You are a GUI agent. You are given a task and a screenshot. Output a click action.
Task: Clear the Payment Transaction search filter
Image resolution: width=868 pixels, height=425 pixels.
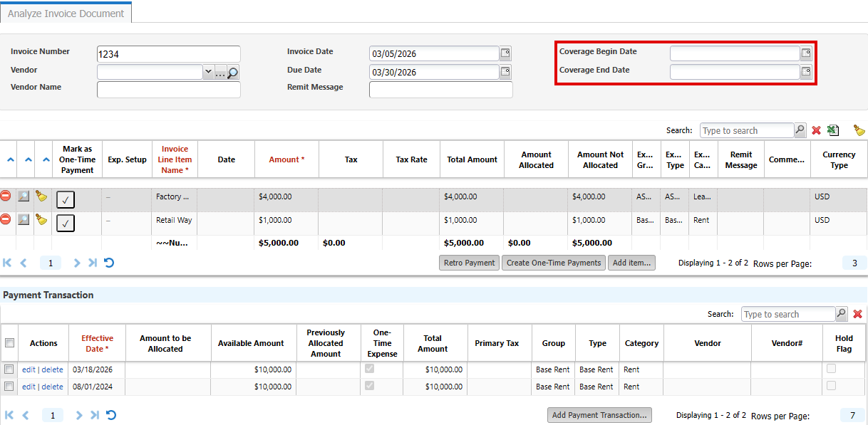857,314
